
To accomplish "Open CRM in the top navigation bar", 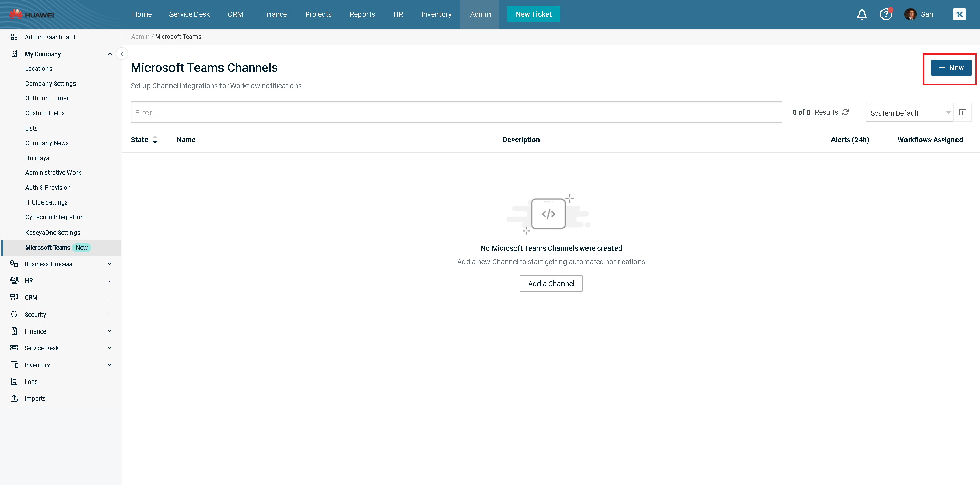I will pyautogui.click(x=235, y=14).
